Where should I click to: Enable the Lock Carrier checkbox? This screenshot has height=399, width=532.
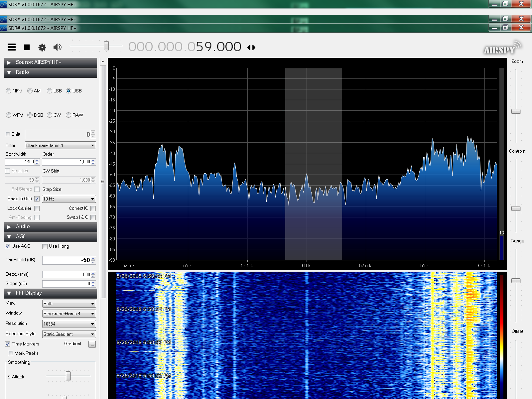point(37,208)
